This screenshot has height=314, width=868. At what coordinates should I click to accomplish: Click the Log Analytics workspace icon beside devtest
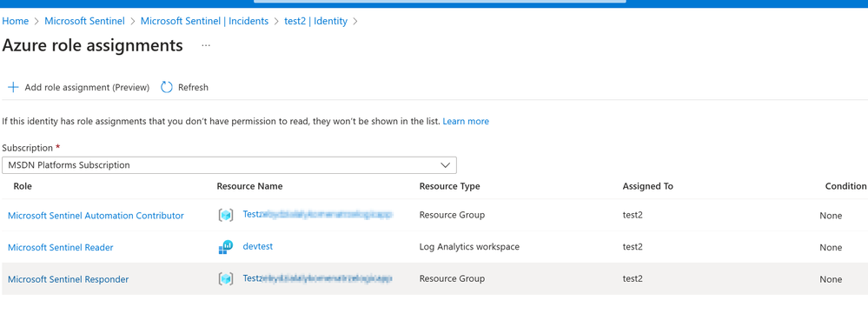[x=226, y=247]
